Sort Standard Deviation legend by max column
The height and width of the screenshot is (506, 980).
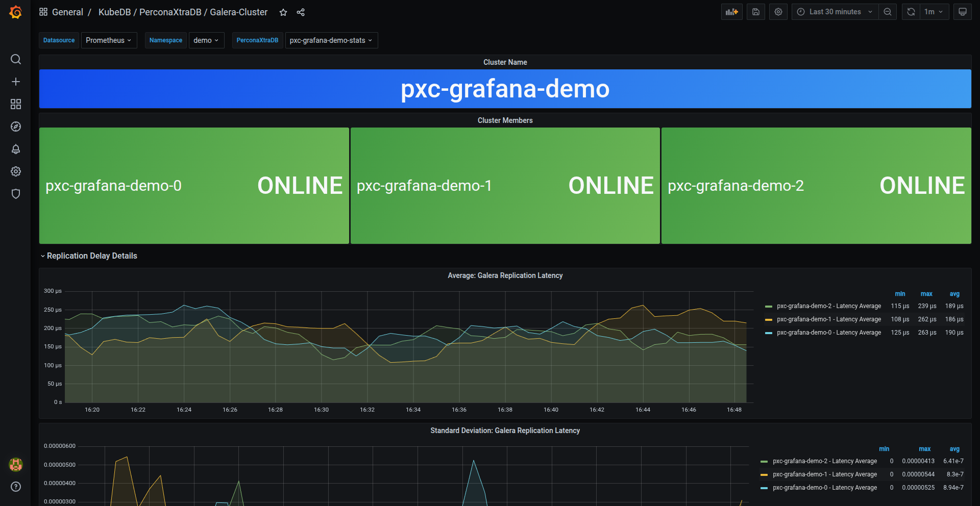click(925, 449)
